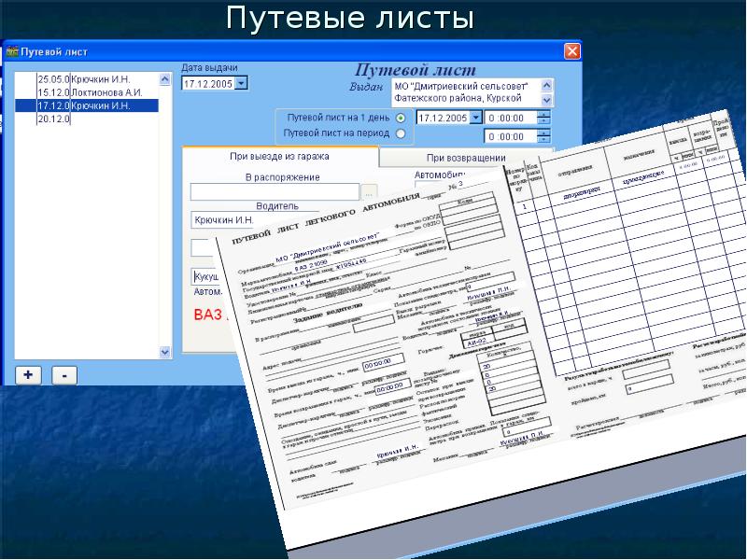The width and height of the screenshot is (747, 560).
Task: Select Путевой лист на 1 день option
Action: click(401, 118)
